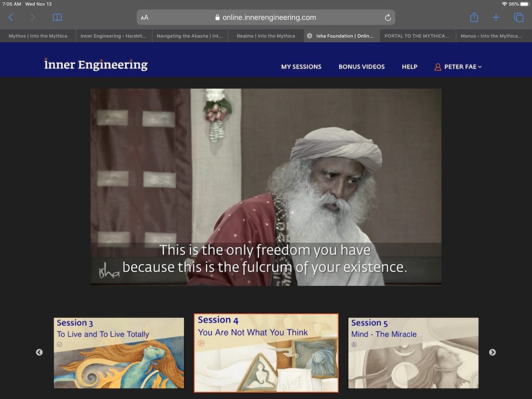Screen dimensions: 532x399
Task: Open Safari's bookmarks book icon
Action: tap(57, 17)
